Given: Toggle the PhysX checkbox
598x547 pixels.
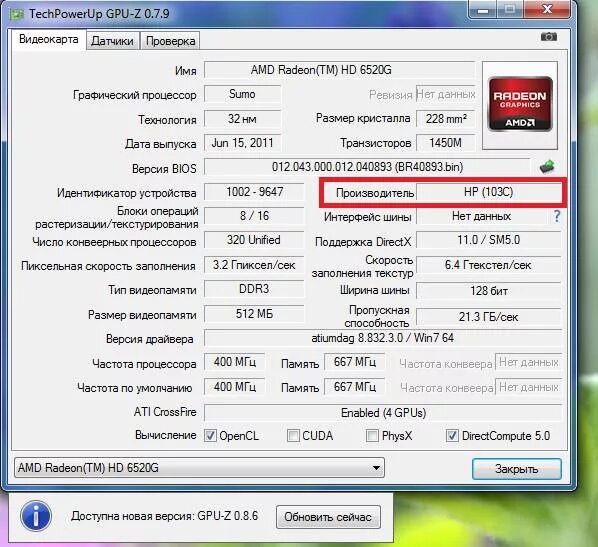Looking at the screenshot, I should click(x=372, y=436).
